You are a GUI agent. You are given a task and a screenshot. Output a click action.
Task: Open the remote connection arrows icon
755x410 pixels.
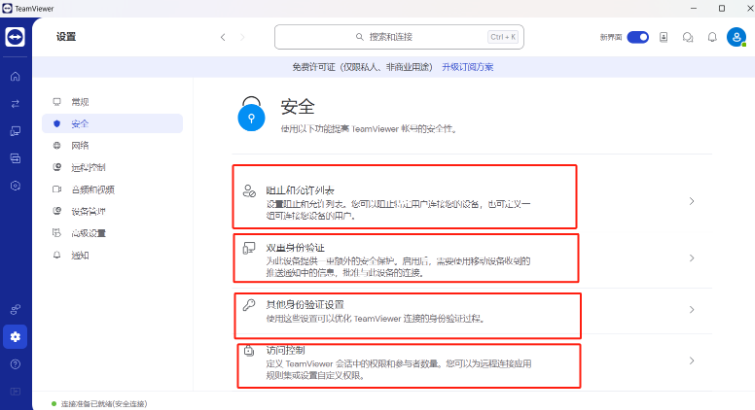point(15,104)
